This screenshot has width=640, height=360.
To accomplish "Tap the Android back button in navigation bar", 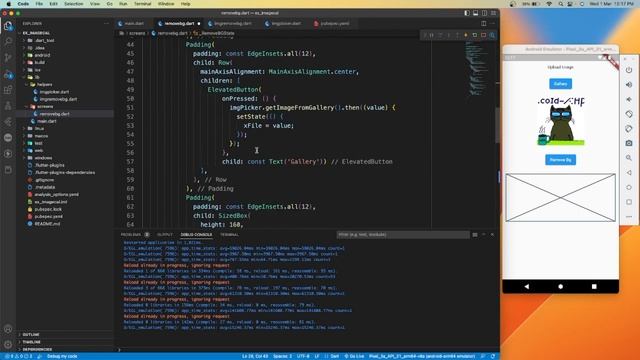I will (527, 287).
